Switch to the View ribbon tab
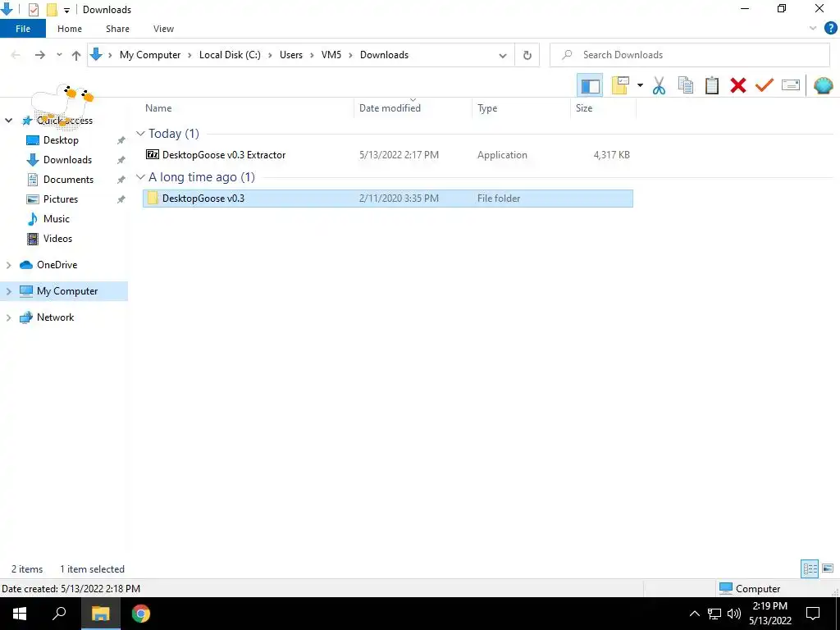This screenshot has height=630, width=840. point(163,29)
